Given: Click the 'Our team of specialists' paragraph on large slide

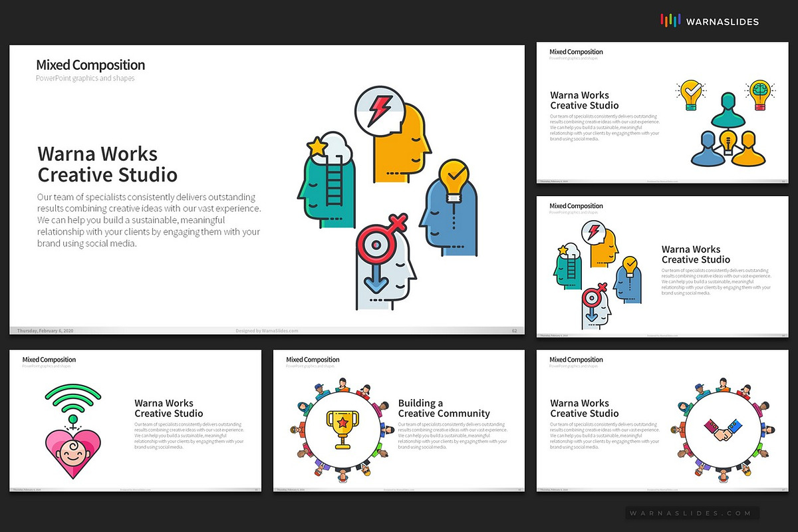Looking at the screenshot, I should coord(150,220).
